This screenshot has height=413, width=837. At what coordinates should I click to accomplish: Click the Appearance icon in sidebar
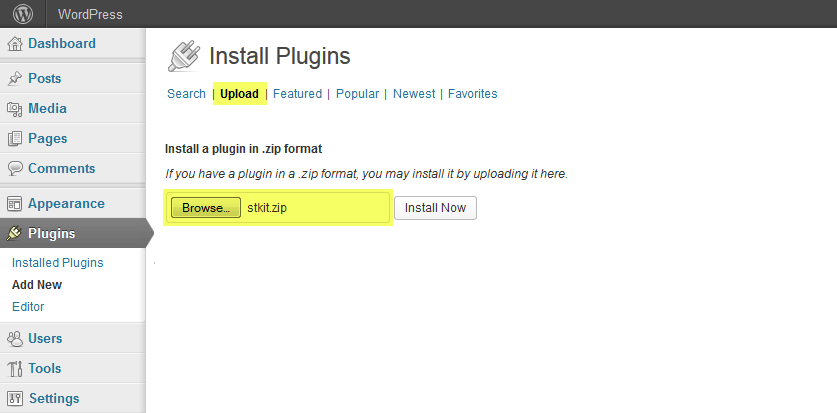(15, 204)
